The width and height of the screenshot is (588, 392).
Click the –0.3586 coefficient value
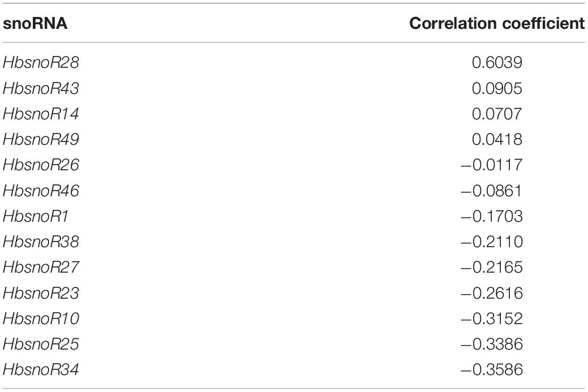coord(492,369)
